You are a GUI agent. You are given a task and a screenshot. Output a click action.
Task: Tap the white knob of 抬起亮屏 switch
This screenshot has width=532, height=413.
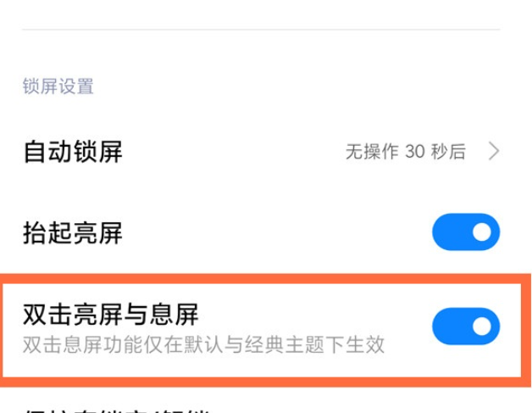pos(481,232)
